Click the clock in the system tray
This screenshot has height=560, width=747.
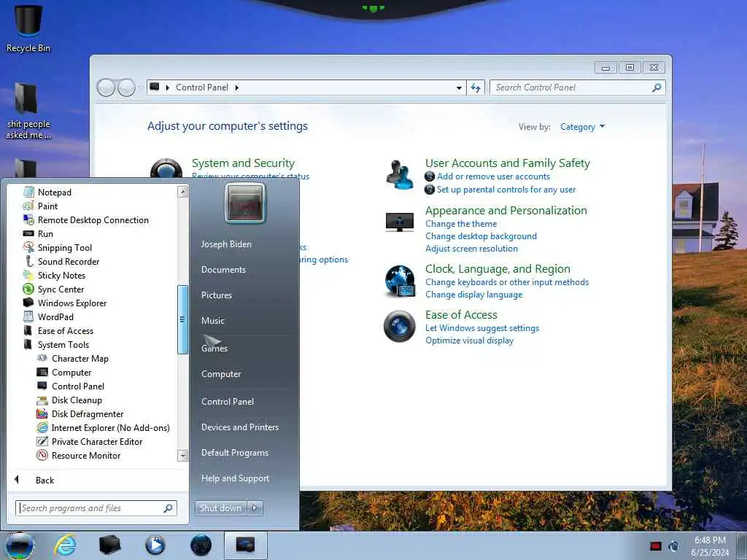[x=710, y=546]
